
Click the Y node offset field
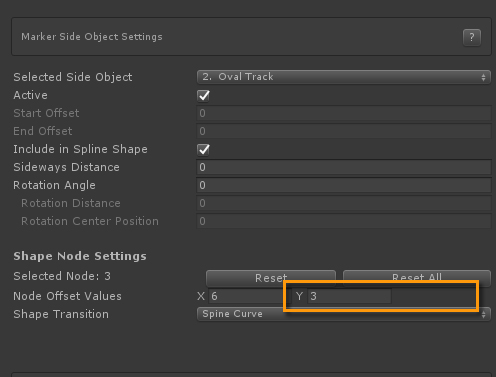point(349,296)
